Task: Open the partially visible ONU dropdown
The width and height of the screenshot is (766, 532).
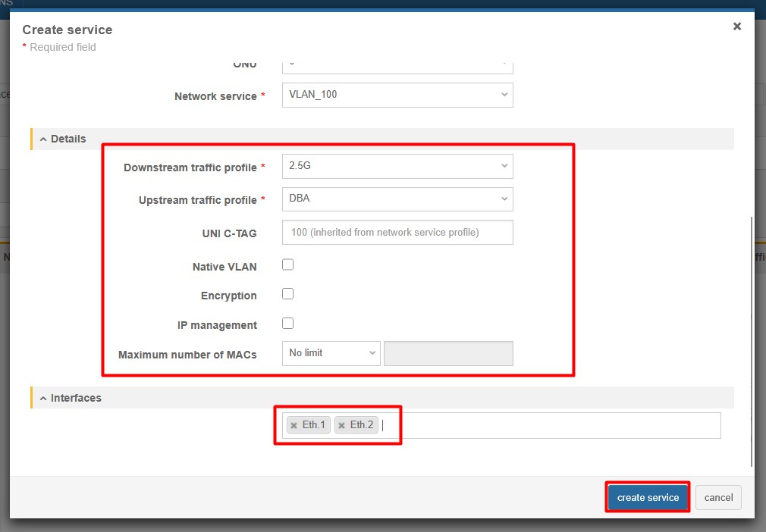Action: tap(397, 66)
